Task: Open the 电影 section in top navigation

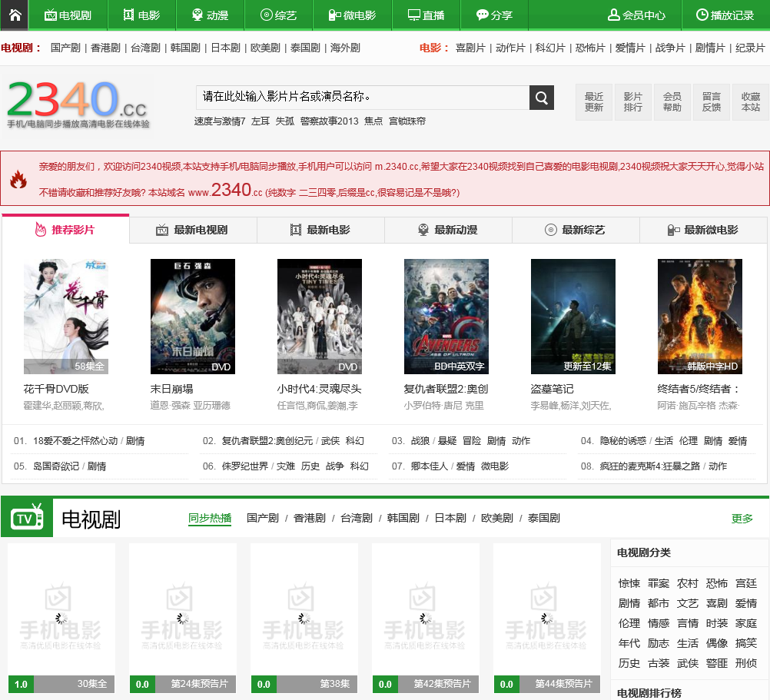Action: 141,15
